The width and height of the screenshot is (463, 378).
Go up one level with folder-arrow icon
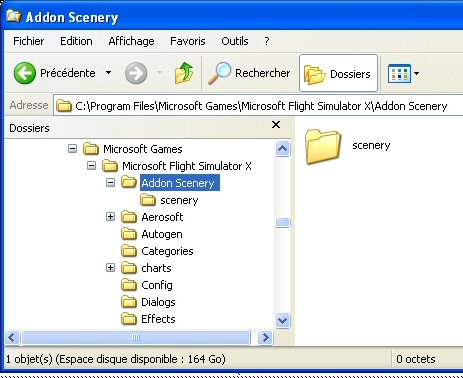[184, 73]
